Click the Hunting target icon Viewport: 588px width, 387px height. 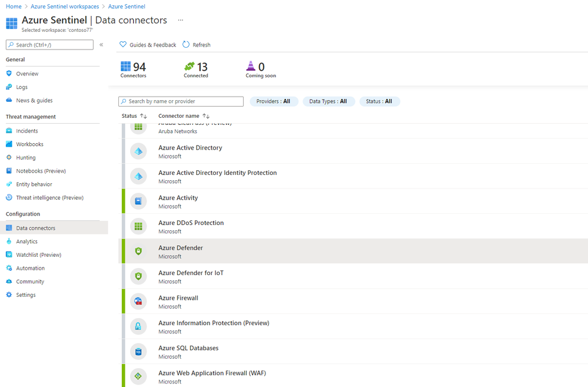click(x=9, y=158)
